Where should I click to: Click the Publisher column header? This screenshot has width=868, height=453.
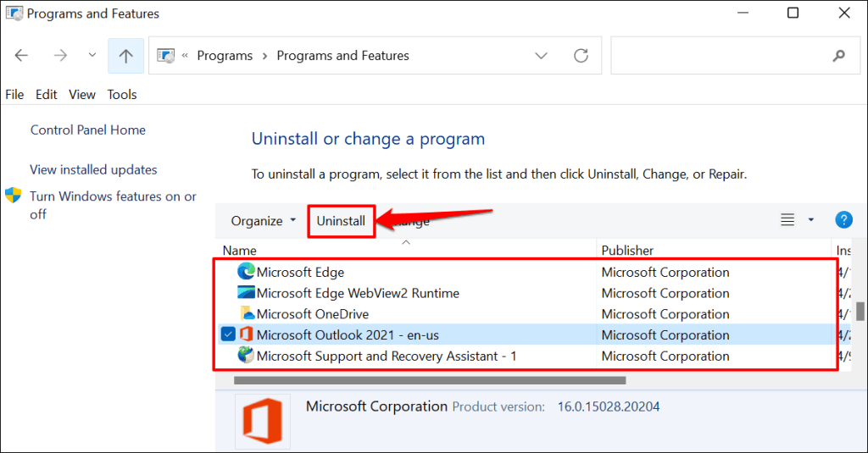click(x=627, y=250)
